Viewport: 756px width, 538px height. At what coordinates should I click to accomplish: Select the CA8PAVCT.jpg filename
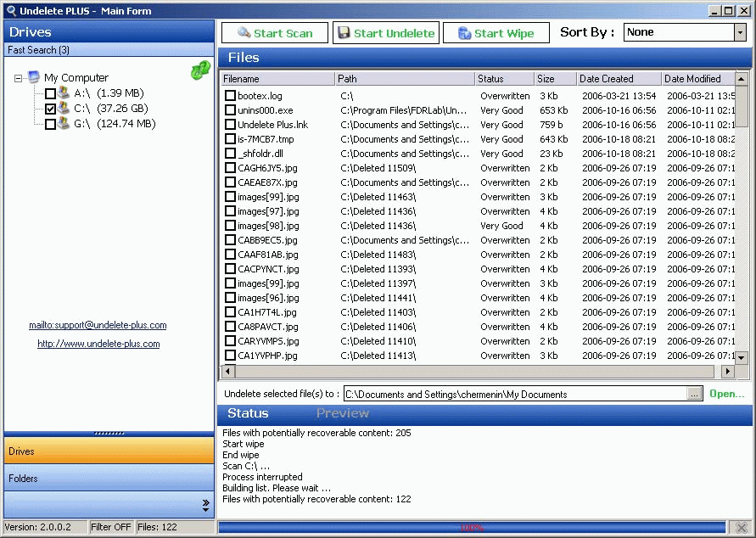[268, 327]
